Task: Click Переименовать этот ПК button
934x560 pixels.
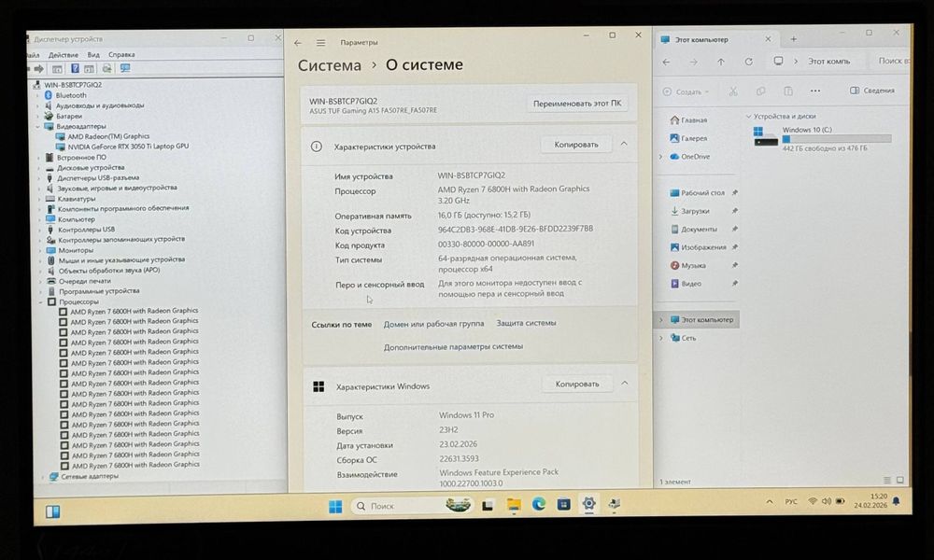Action: point(576,104)
